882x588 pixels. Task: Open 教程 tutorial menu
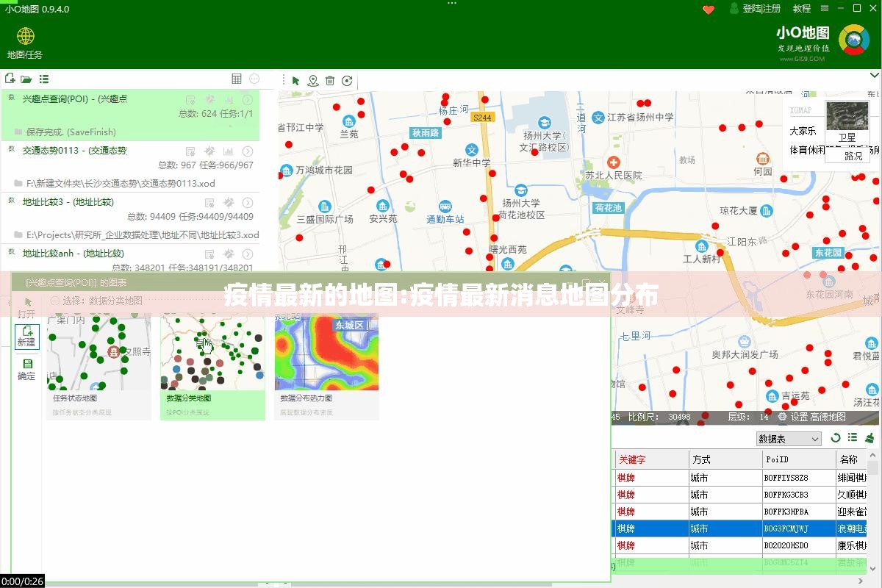click(802, 9)
